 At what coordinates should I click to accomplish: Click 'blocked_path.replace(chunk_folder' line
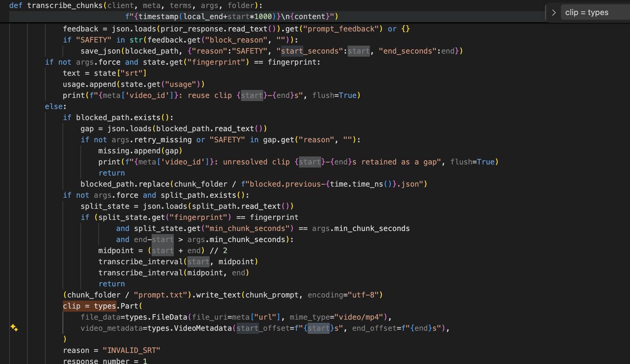[254, 184]
